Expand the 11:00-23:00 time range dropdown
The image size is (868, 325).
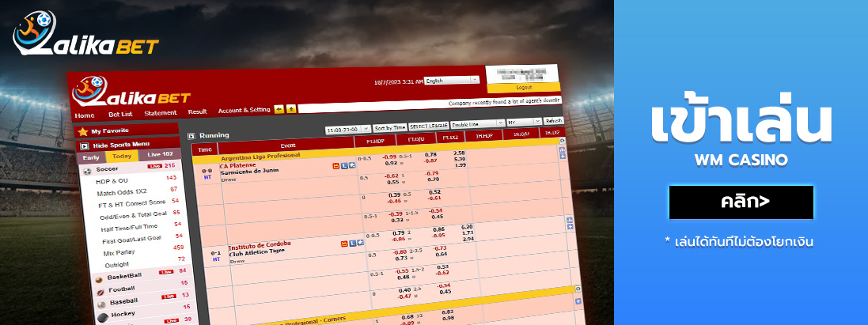[347, 128]
